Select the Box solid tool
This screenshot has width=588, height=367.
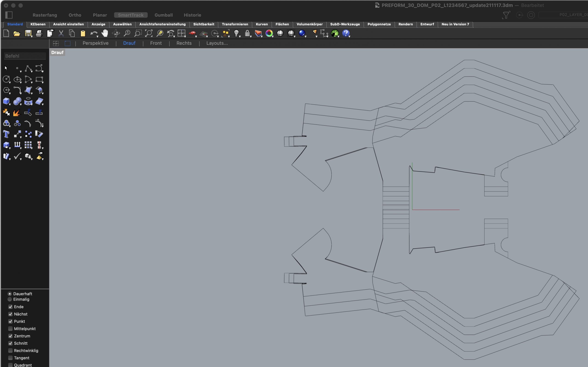point(6,101)
